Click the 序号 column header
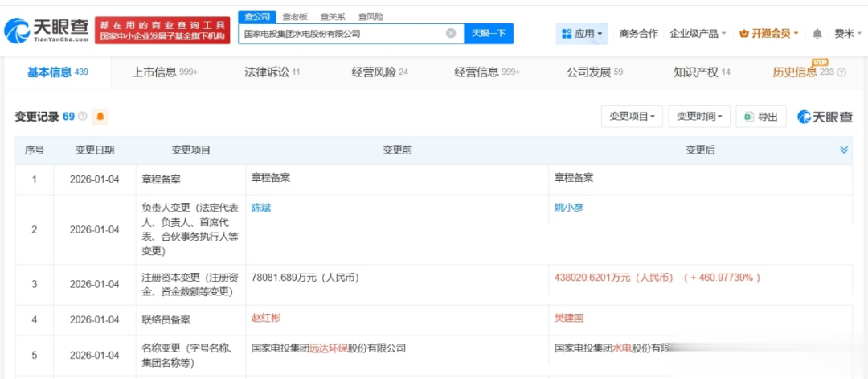Image resolution: width=868 pixels, height=379 pixels. click(35, 150)
